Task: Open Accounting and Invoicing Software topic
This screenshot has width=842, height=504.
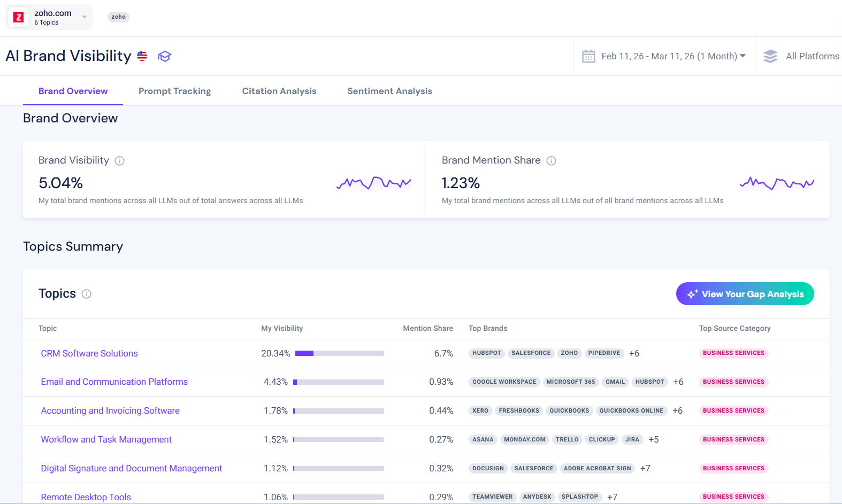Action: [110, 410]
